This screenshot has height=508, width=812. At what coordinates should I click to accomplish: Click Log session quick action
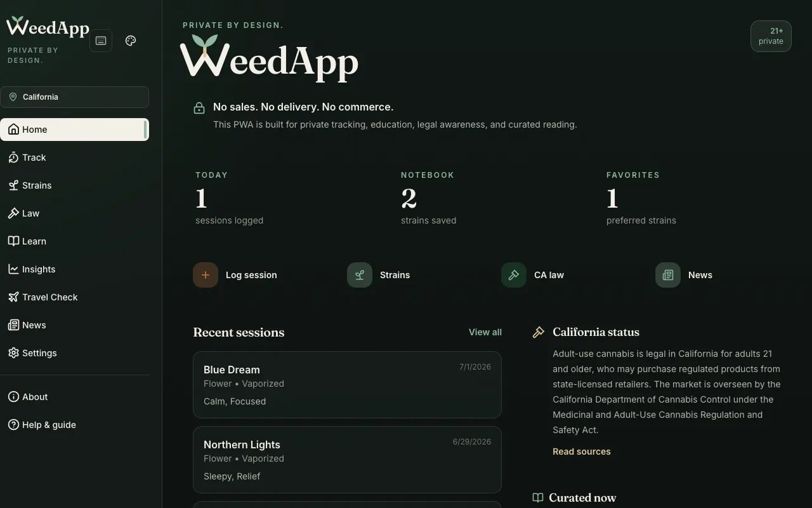251,275
